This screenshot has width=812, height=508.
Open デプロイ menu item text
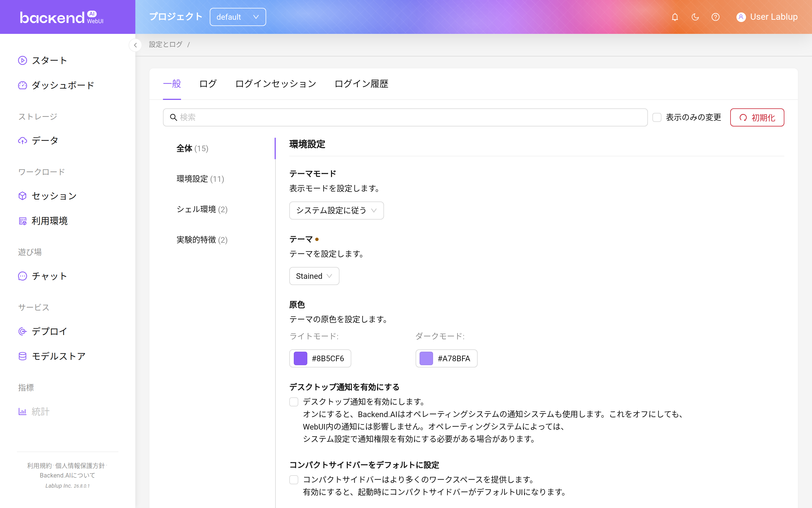tap(50, 331)
